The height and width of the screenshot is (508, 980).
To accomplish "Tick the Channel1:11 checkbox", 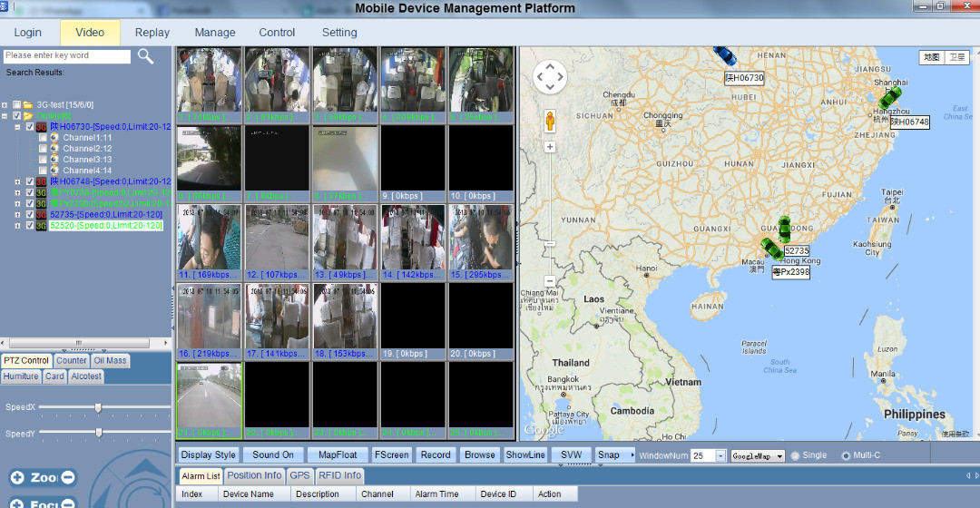I will [43, 137].
